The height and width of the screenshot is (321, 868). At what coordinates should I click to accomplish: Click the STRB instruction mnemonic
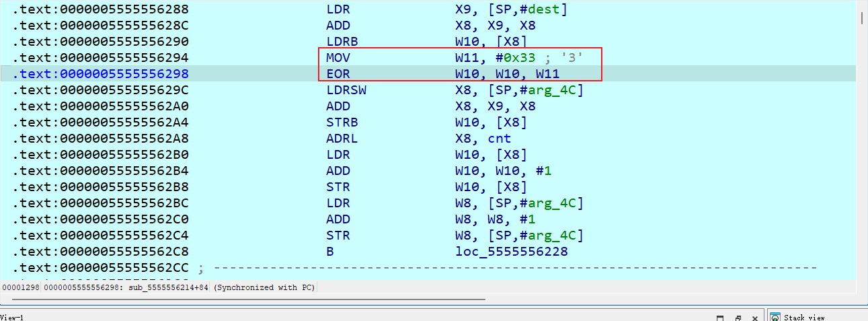click(342, 122)
